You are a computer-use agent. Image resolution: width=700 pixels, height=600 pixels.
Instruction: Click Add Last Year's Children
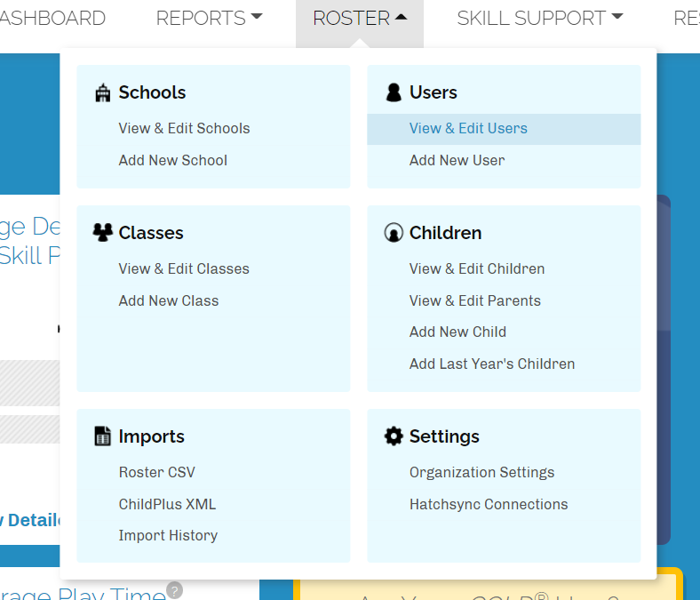(492, 364)
